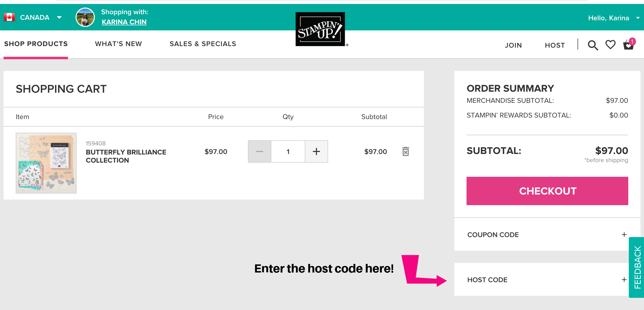This screenshot has width=644, height=310.
Task: Click the quantity input field
Action: pyautogui.click(x=288, y=151)
